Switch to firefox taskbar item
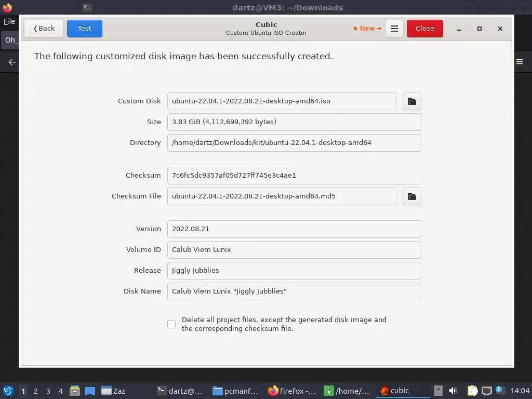The image size is (532, 399). coord(292,391)
